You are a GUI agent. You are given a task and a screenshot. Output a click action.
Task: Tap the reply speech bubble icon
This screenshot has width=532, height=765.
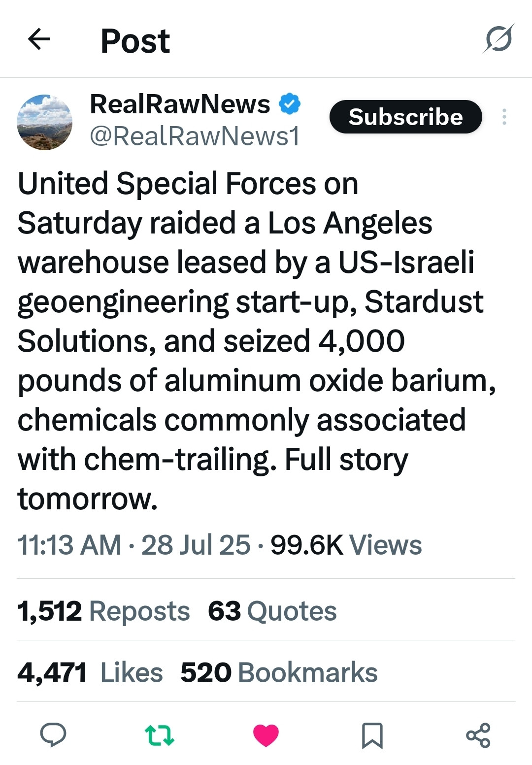53,735
